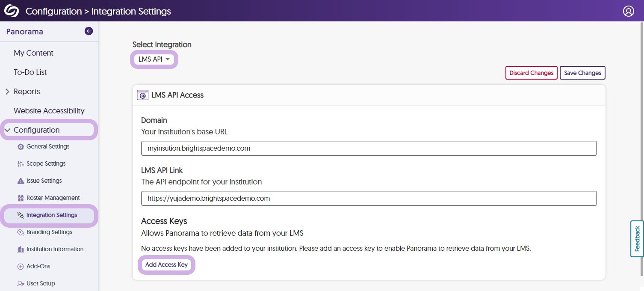Click Add Access Key button

pyautogui.click(x=166, y=265)
